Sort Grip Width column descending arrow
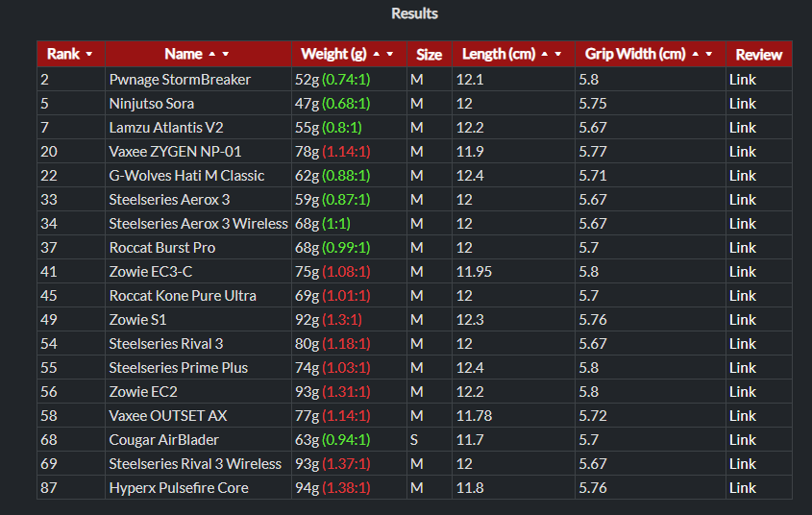Screen dimensions: 812x515 click(709, 54)
